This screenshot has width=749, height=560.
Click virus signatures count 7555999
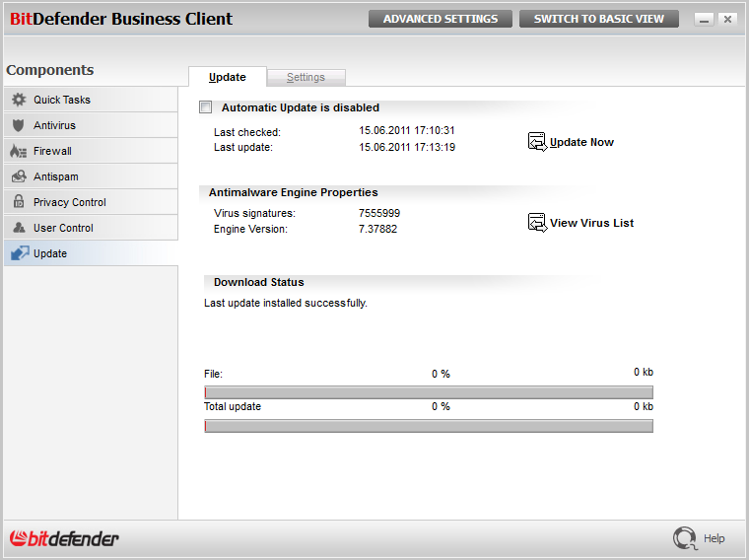coord(379,213)
